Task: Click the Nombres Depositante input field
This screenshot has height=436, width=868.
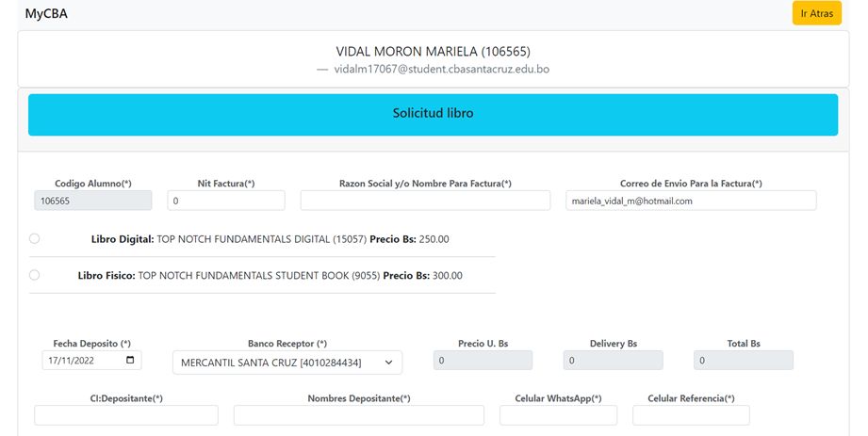Action: 358,415
